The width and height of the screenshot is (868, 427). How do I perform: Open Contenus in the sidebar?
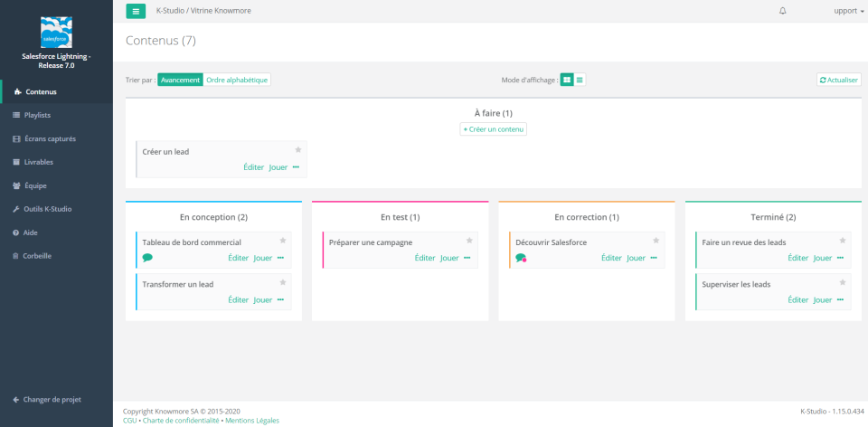click(56, 91)
